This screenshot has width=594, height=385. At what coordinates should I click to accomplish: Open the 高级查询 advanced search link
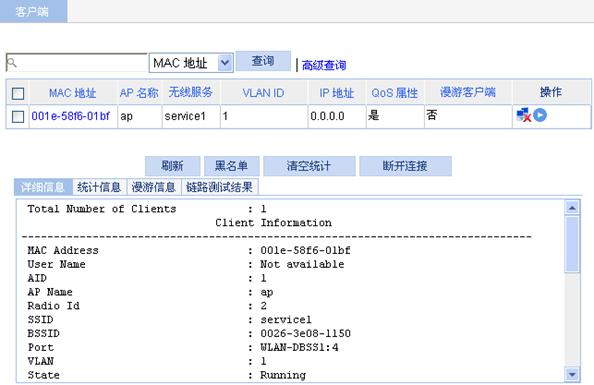[x=324, y=65]
